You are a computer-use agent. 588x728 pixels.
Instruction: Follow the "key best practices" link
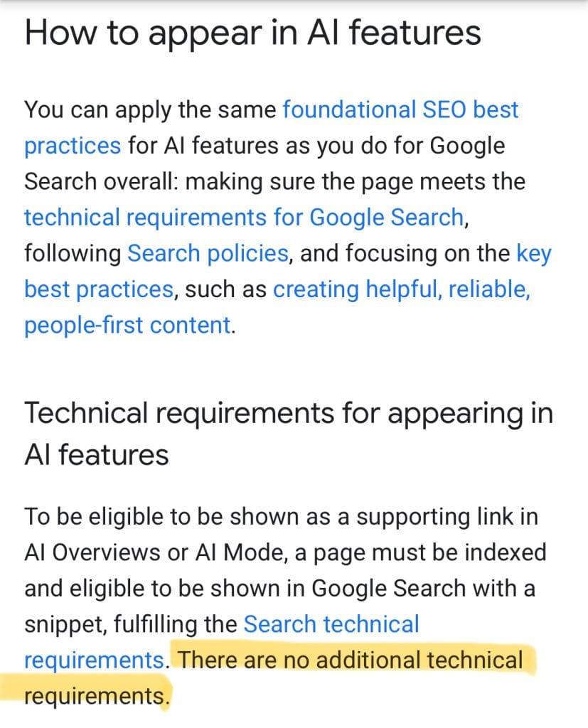tap(98, 289)
